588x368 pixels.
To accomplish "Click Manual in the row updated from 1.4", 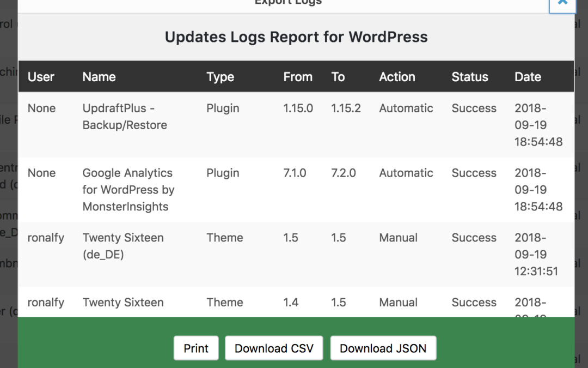I will tap(398, 302).
